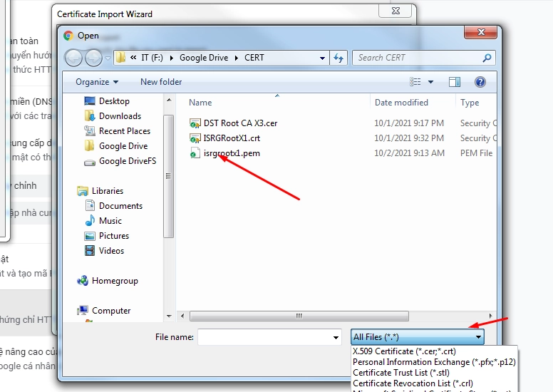
Task: Expand the File name history dropdown arrow
Action: [336, 336]
